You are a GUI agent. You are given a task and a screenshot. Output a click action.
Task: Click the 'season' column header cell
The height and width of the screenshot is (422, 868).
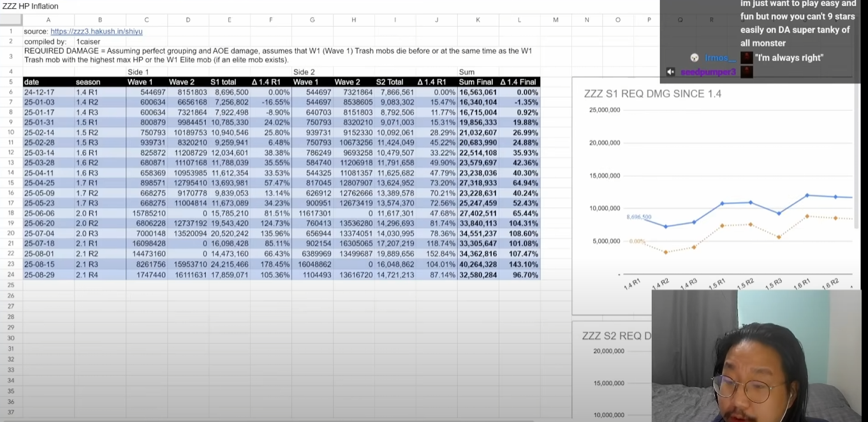[100, 82]
